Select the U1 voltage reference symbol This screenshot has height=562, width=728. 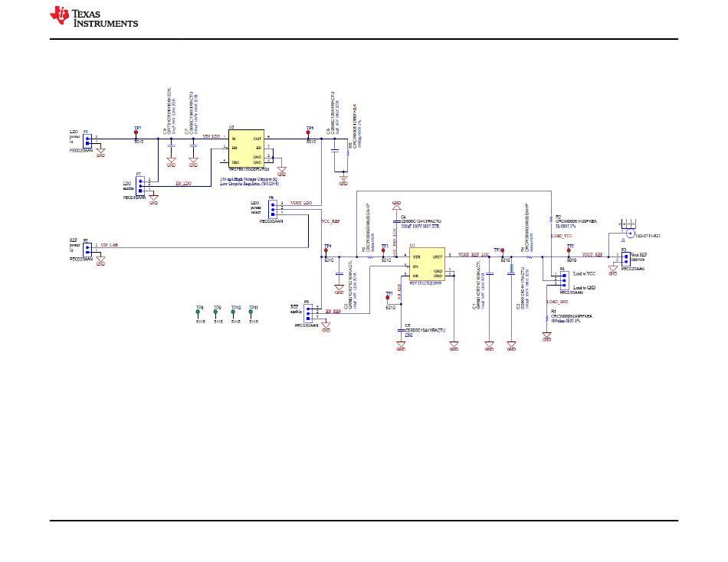[427, 264]
